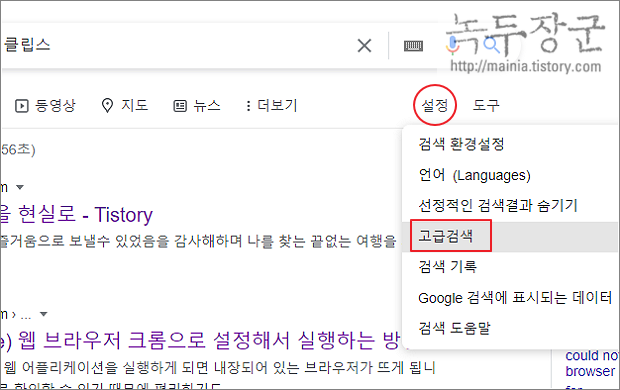The width and height of the screenshot is (620, 390).
Task: Switch to the 지도 tab
Action: [125, 106]
